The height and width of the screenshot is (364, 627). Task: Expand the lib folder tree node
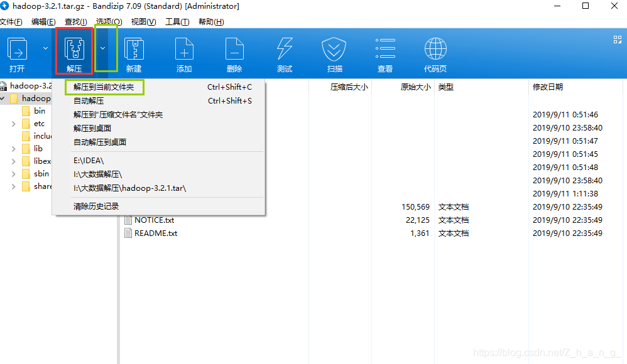tap(13, 149)
